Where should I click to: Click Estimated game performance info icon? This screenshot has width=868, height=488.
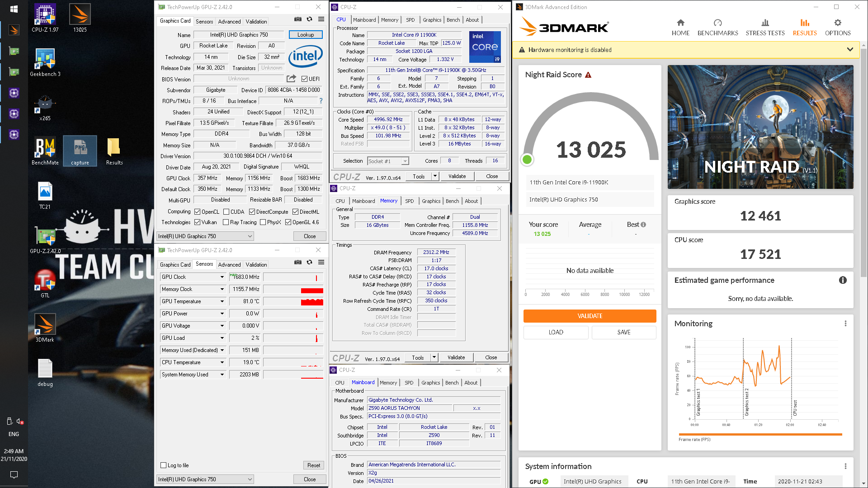click(x=843, y=280)
